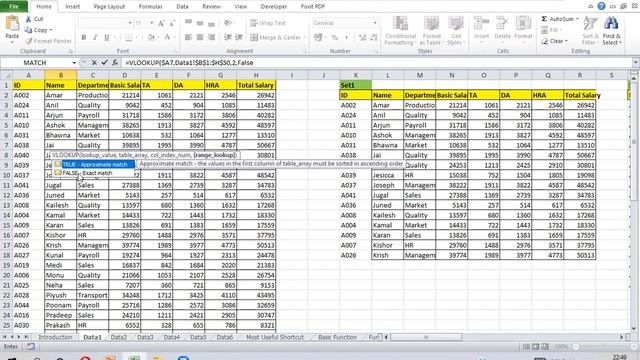Click the Decrease Font Size icon
Screen dimensions: 640x360
172,23
